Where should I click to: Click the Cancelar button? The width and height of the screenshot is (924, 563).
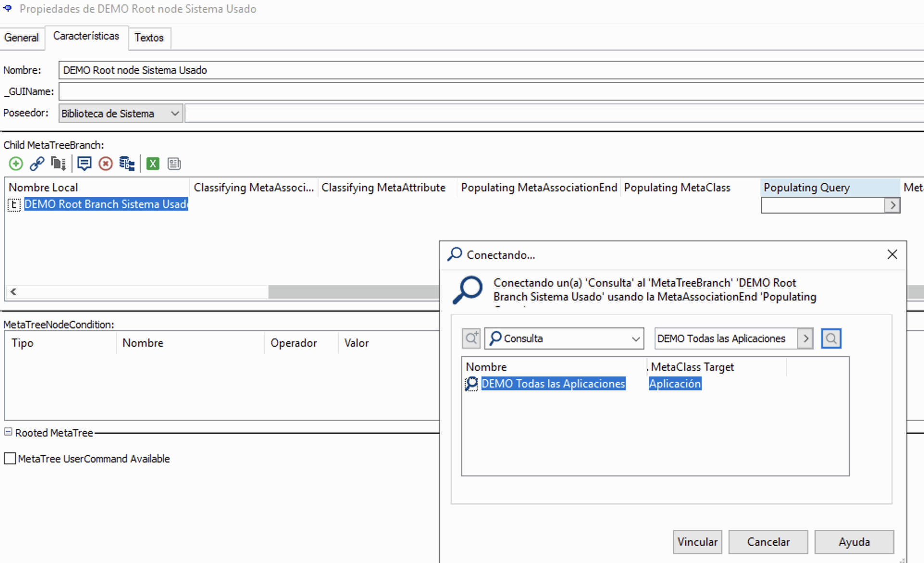[768, 542]
